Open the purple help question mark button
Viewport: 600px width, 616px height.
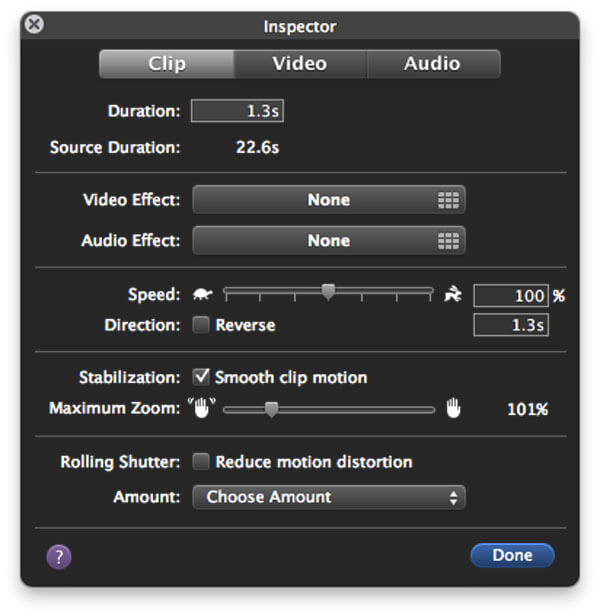tap(59, 557)
